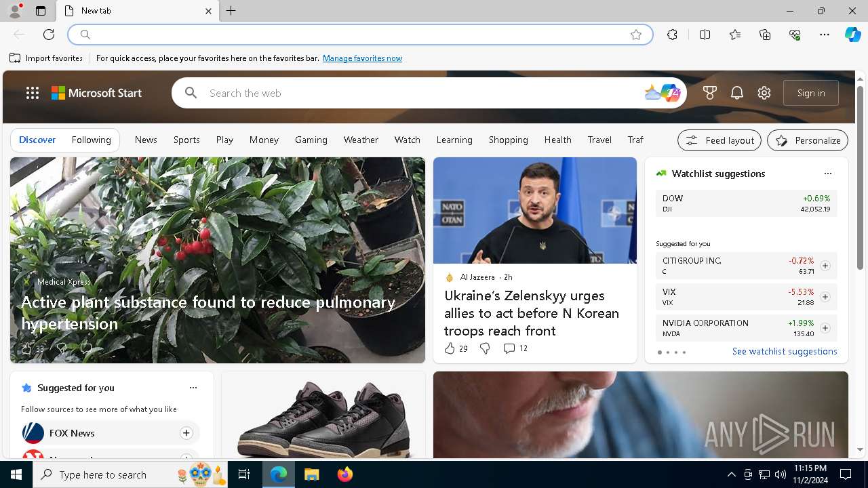868x488 pixels.
Task: Open the sneaker article thumbnail
Action: coord(323,415)
